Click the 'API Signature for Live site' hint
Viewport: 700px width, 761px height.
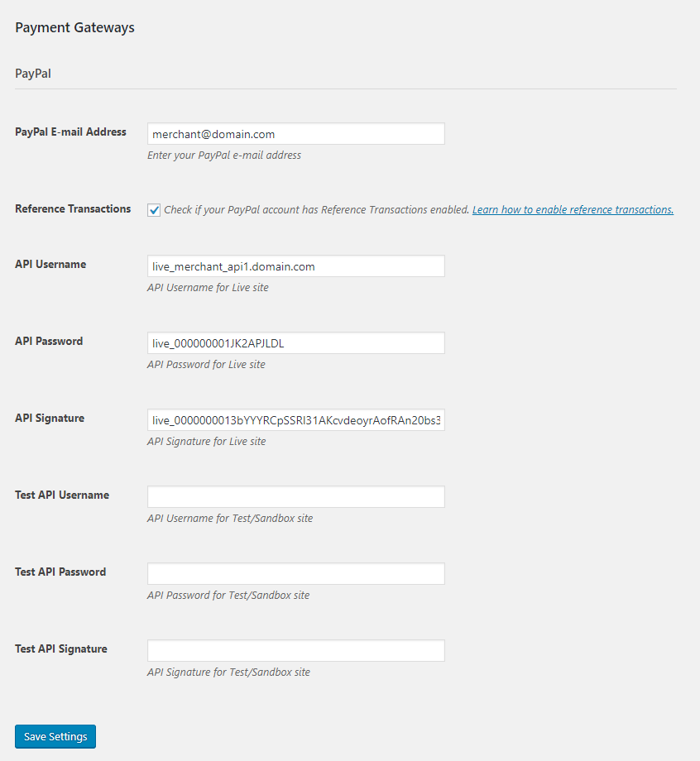tap(207, 442)
